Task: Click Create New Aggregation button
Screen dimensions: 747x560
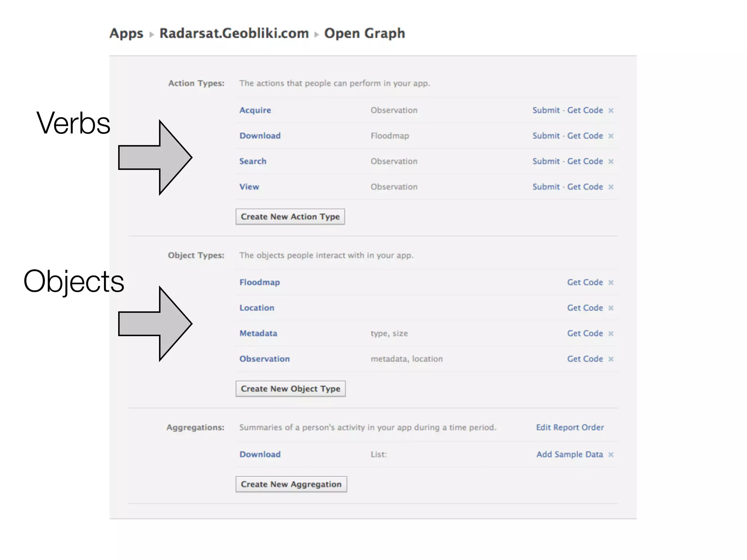Action: coord(291,484)
